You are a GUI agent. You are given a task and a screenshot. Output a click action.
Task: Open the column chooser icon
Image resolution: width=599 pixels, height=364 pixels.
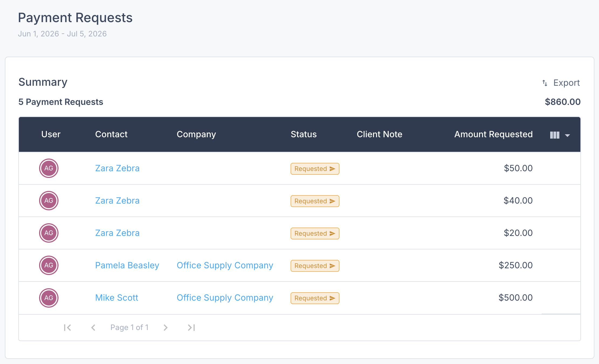point(555,135)
